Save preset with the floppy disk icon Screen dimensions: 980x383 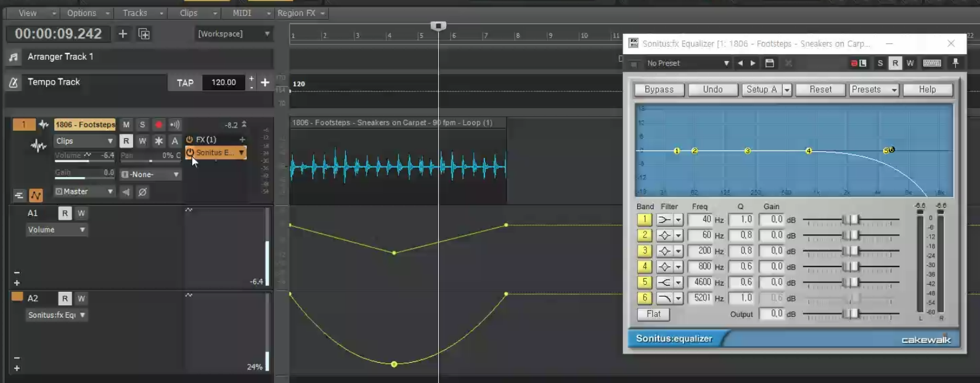769,63
